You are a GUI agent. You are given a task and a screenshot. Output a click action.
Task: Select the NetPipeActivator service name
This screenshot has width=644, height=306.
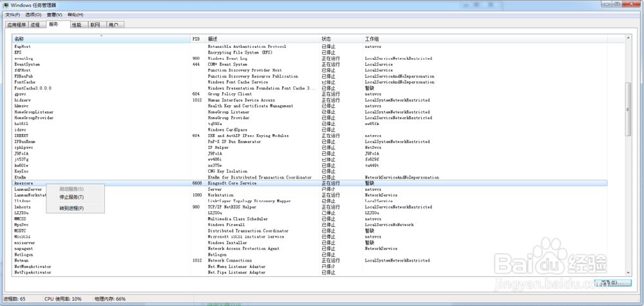(32, 273)
